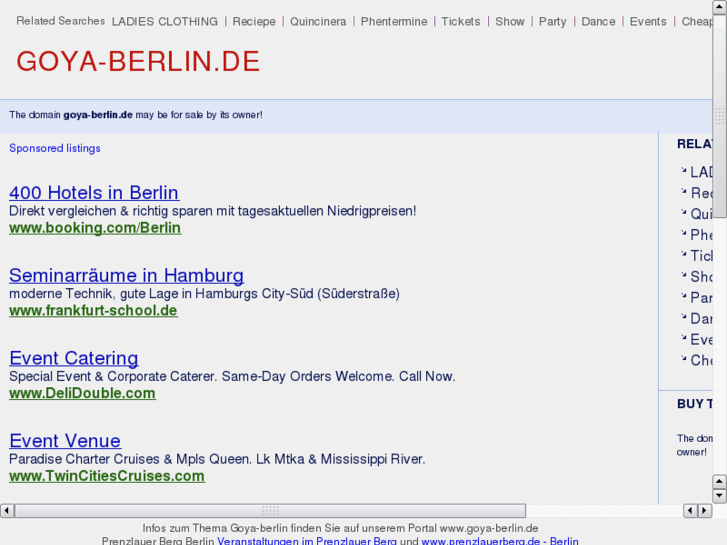
Task: Click sidebar arrow icon beside Che entry
Action: pos(683,358)
